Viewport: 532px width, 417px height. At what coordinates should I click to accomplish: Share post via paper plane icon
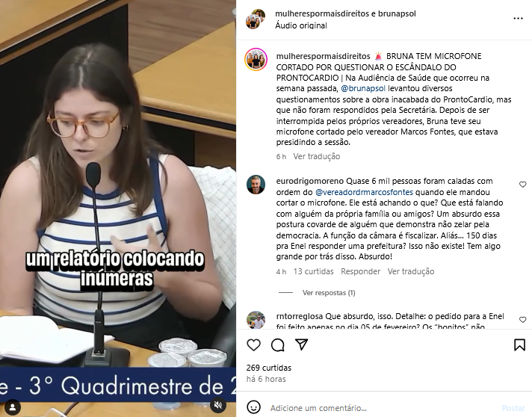[301, 345]
